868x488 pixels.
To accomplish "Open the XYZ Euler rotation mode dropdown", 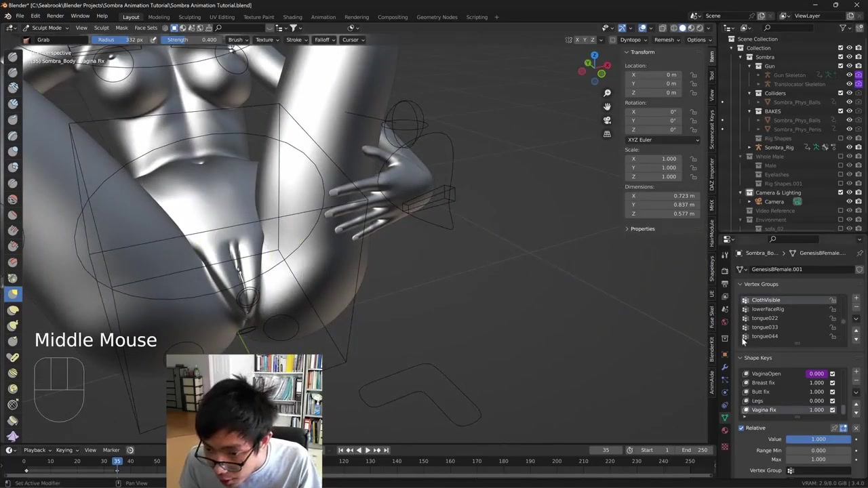I will click(x=663, y=140).
